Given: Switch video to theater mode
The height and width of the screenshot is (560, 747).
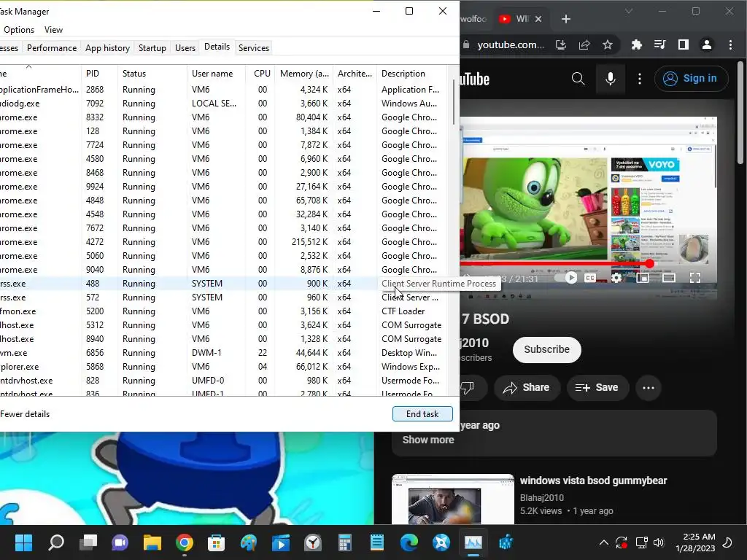Looking at the screenshot, I should click(x=669, y=278).
